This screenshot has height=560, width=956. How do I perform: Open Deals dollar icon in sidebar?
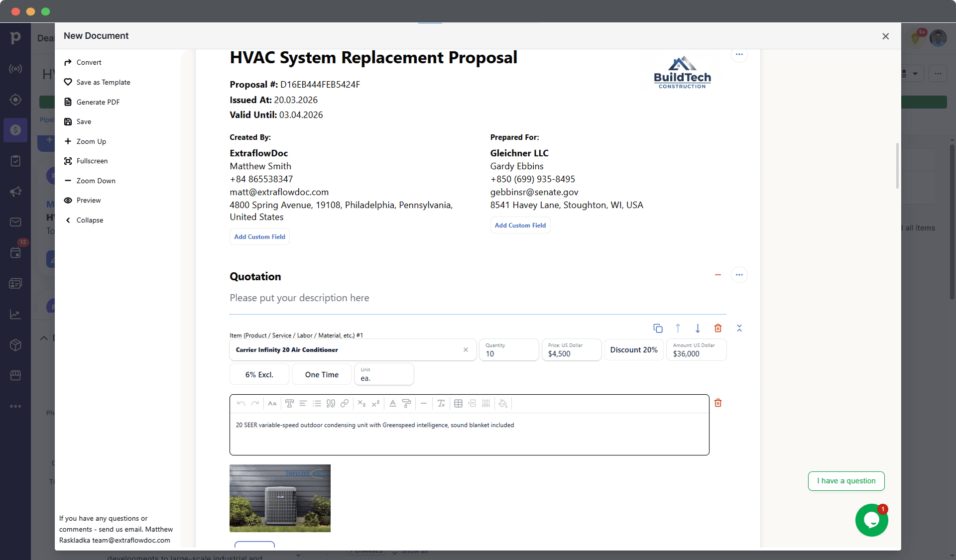tap(15, 130)
